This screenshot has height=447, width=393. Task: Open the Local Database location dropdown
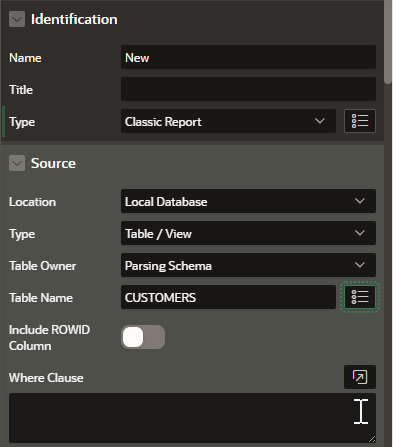pos(248,201)
